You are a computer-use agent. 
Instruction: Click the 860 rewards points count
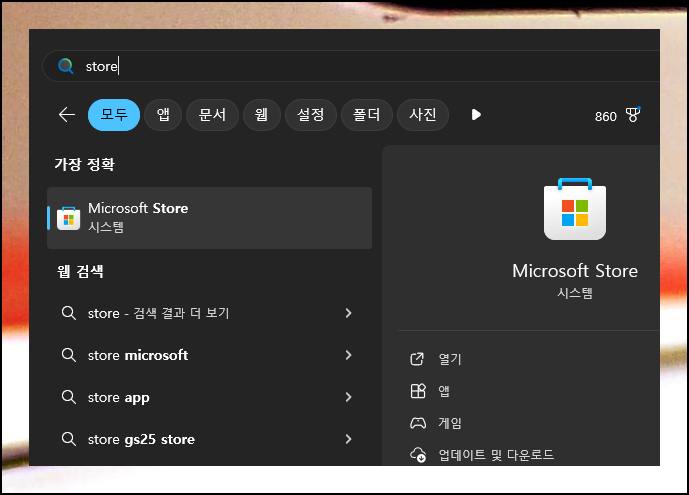tap(606, 116)
